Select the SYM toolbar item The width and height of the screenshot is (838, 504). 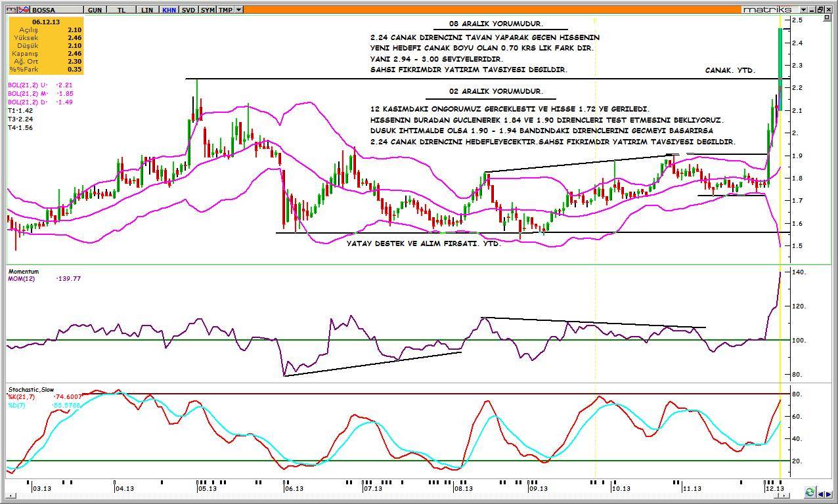(208, 10)
